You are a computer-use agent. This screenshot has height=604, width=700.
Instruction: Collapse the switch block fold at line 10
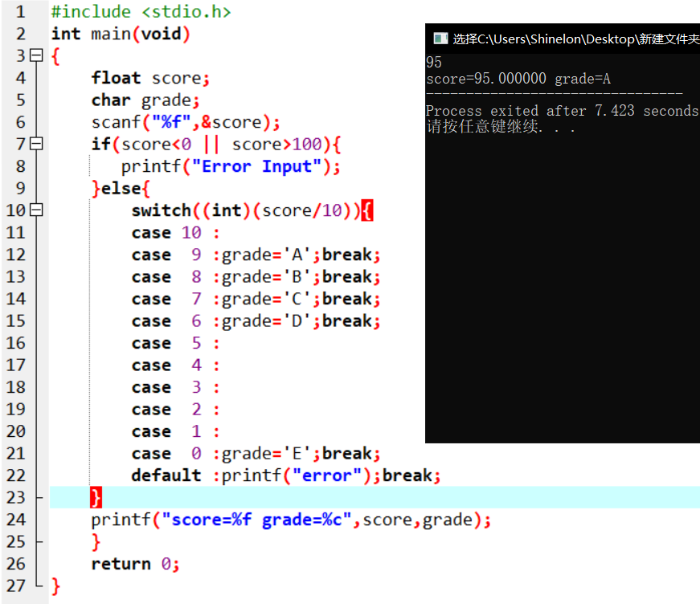tap(36, 210)
